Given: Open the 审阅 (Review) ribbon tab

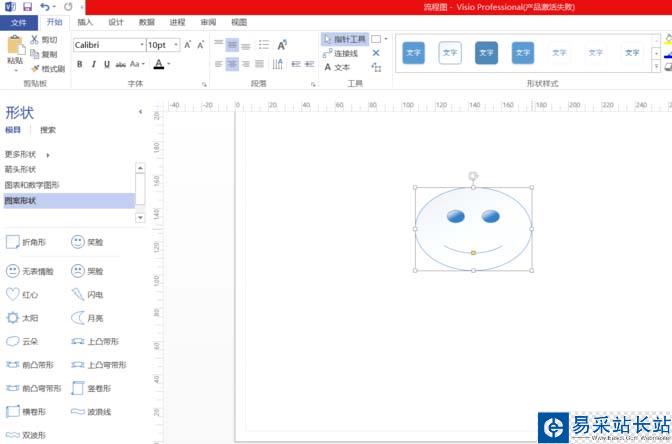Looking at the screenshot, I should (208, 22).
